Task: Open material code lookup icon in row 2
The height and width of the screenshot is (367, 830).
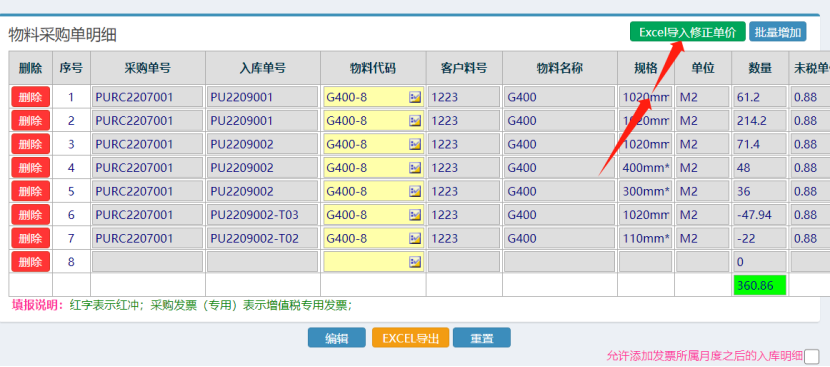Action: pyautogui.click(x=415, y=121)
